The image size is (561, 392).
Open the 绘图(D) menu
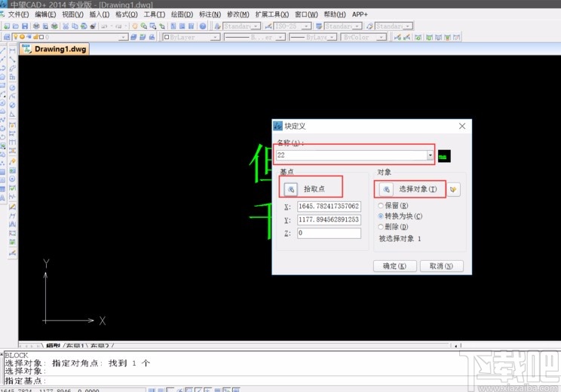click(182, 14)
